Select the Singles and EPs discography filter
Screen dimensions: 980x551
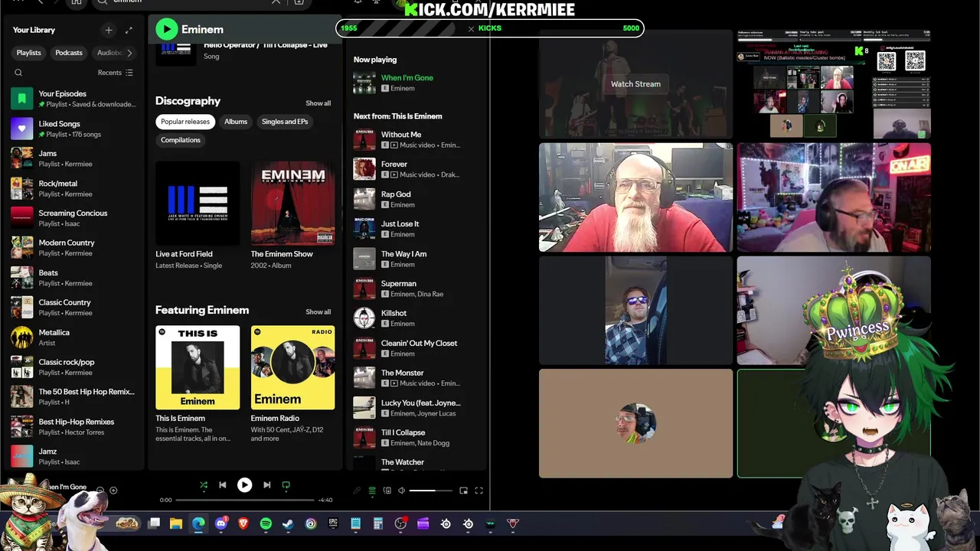point(285,122)
